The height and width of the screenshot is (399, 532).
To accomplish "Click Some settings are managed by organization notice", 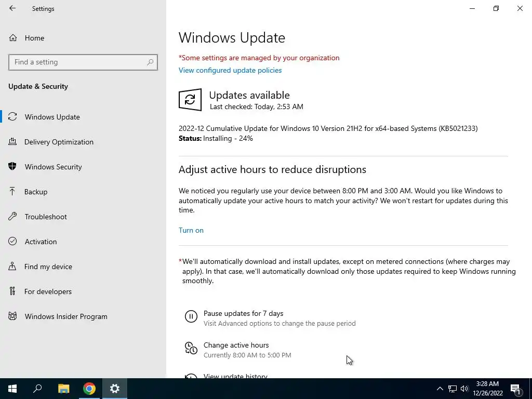I will [259, 58].
